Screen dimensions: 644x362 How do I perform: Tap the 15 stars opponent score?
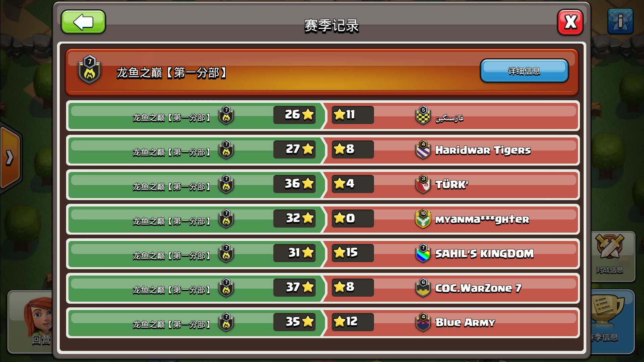coord(353,253)
